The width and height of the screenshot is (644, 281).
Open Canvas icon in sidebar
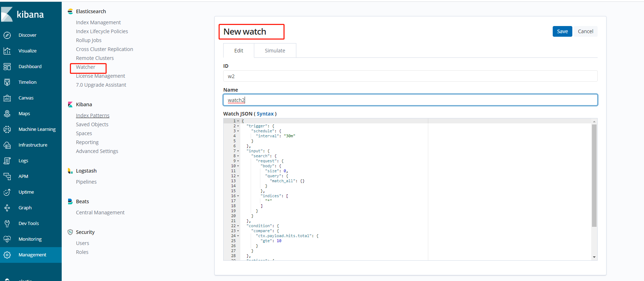[x=7, y=98]
